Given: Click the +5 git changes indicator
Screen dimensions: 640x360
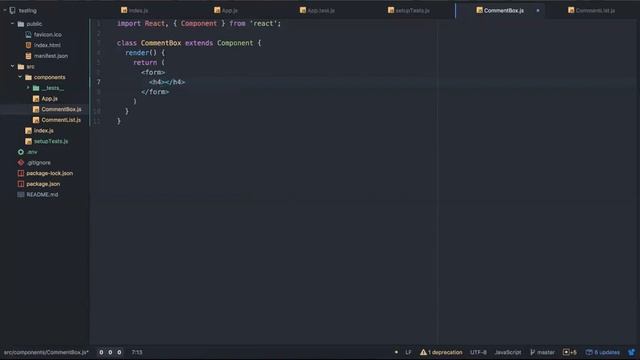Looking at the screenshot, I should pyautogui.click(x=569, y=352).
